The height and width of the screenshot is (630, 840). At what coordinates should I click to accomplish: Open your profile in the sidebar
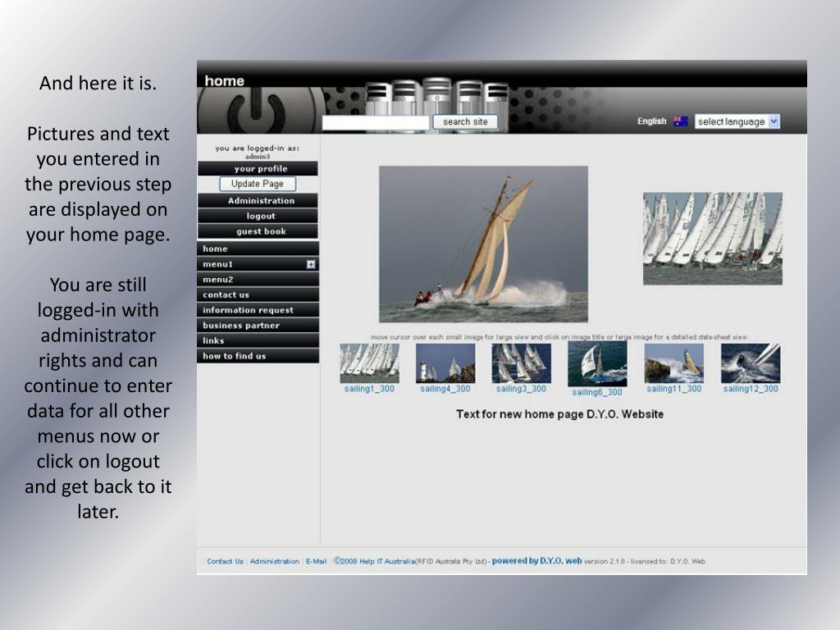258,169
